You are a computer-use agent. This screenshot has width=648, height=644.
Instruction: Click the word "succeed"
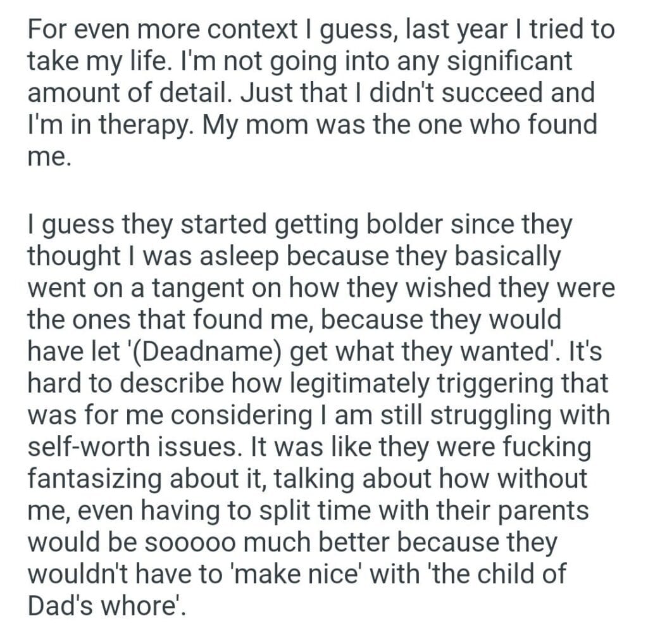[490, 93]
